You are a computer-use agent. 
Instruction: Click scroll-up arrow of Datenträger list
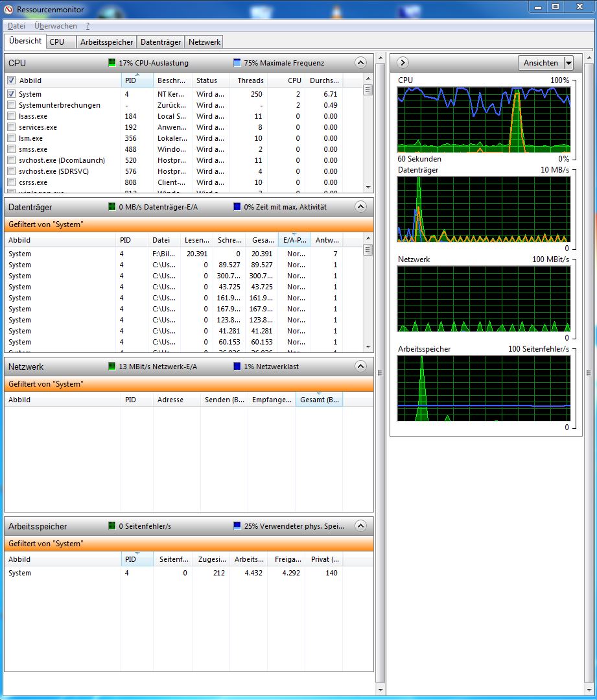point(368,238)
